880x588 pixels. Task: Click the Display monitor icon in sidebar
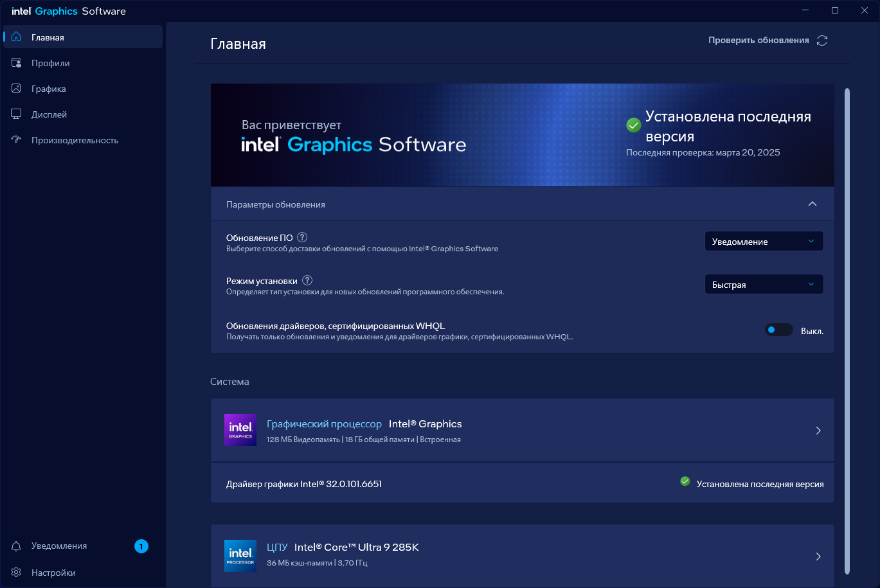17,114
